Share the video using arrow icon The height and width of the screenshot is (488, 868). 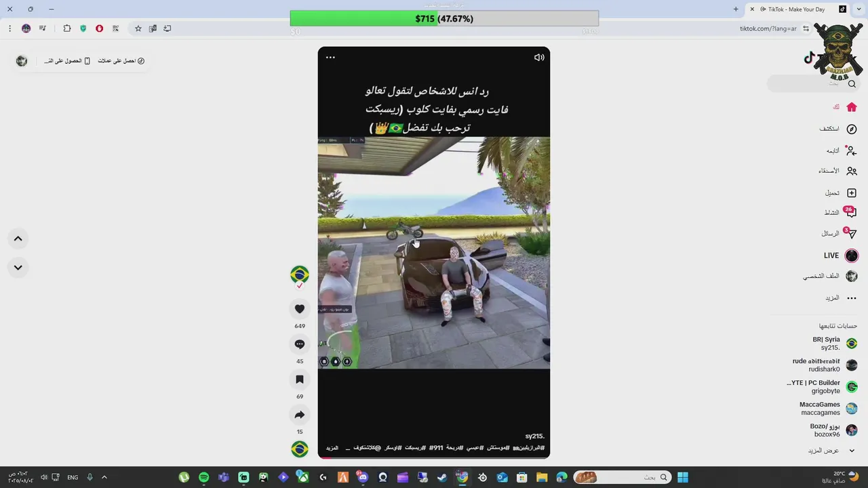(x=300, y=415)
